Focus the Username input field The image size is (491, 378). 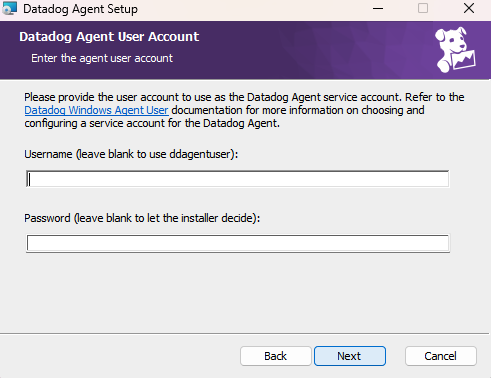tap(238, 179)
